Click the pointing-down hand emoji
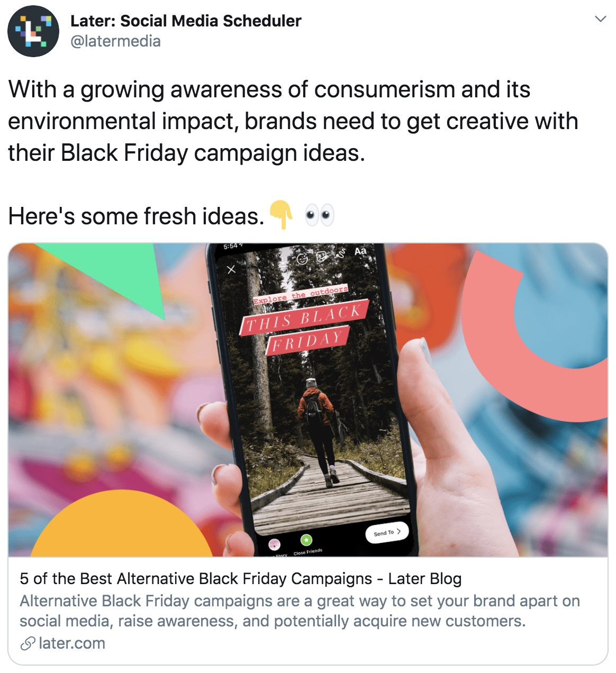This screenshot has width=616, height=673. click(x=281, y=215)
